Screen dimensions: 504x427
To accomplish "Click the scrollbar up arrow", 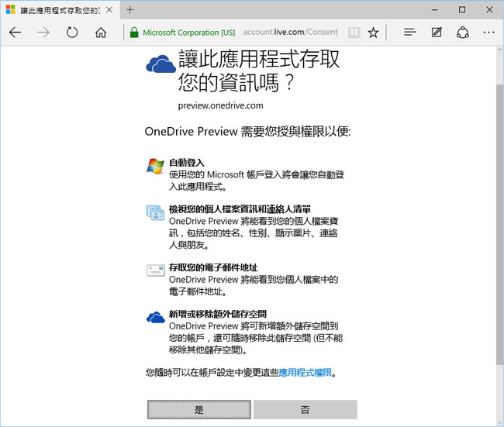I will point(499,50).
